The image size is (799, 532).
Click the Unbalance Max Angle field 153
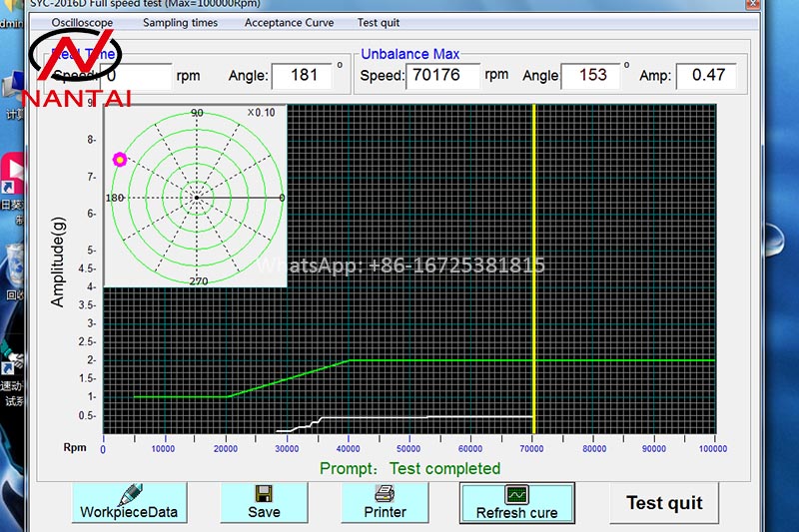(591, 76)
